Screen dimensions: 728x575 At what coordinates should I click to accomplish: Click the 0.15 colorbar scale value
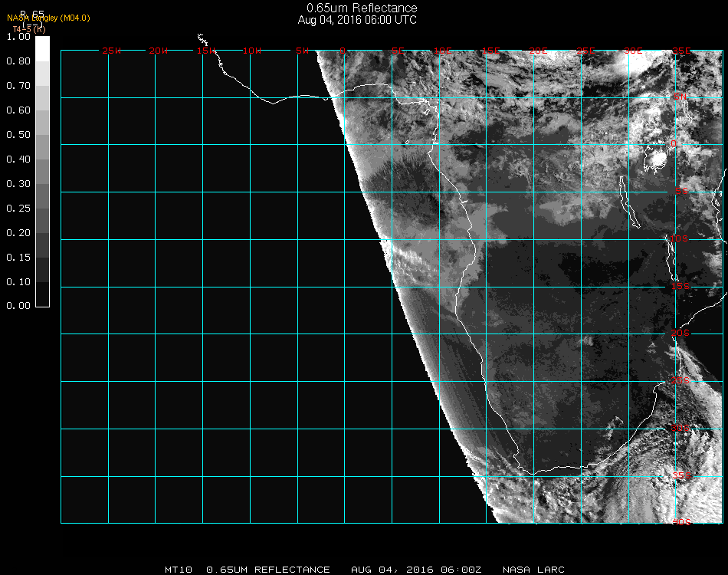point(18,258)
